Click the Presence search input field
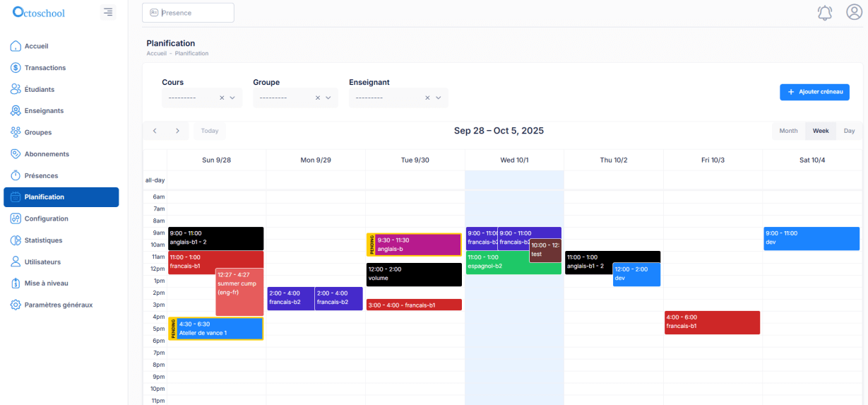Viewport: 868px width, 405px height. pos(194,13)
